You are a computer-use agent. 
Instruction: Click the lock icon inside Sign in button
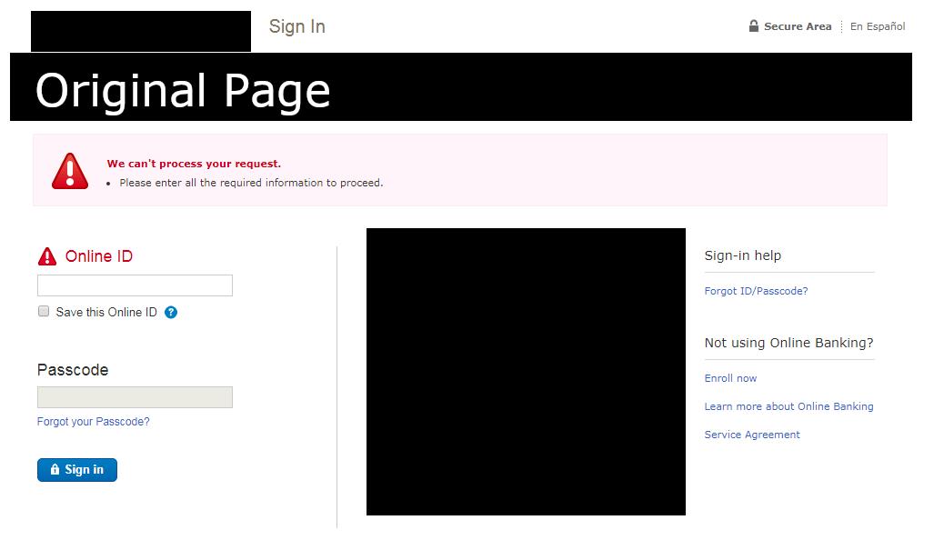(55, 469)
